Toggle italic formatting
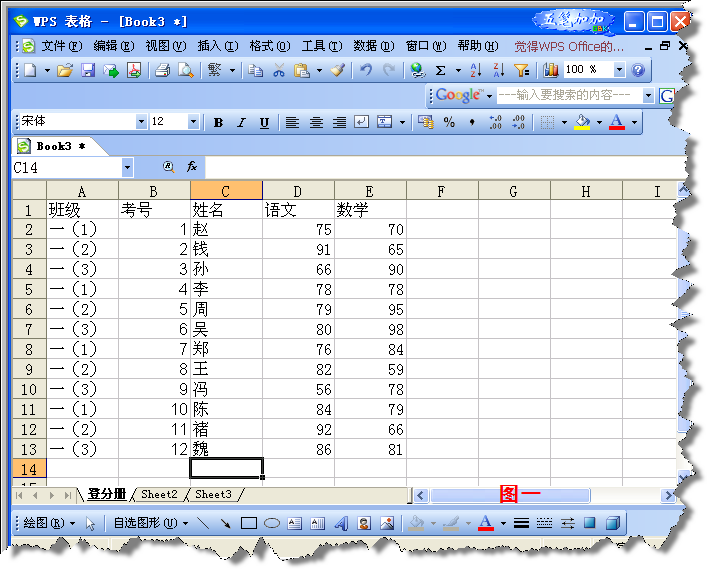The image size is (707, 569). [x=241, y=122]
